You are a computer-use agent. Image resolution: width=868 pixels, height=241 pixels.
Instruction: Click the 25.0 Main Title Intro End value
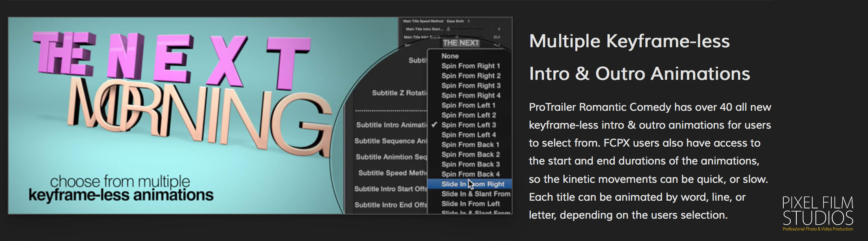pyautogui.click(x=497, y=37)
